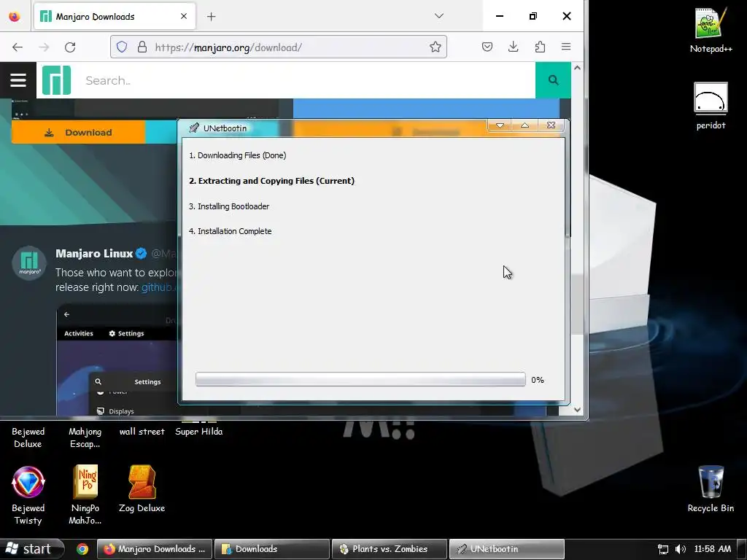
Task: Show site security padlock info
Action: 142,47
